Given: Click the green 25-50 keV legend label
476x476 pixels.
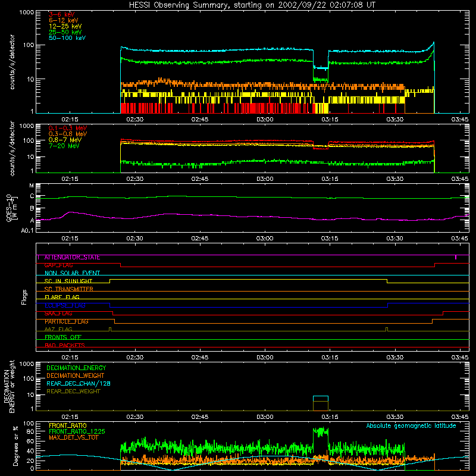Looking at the screenshot, I should [65, 32].
